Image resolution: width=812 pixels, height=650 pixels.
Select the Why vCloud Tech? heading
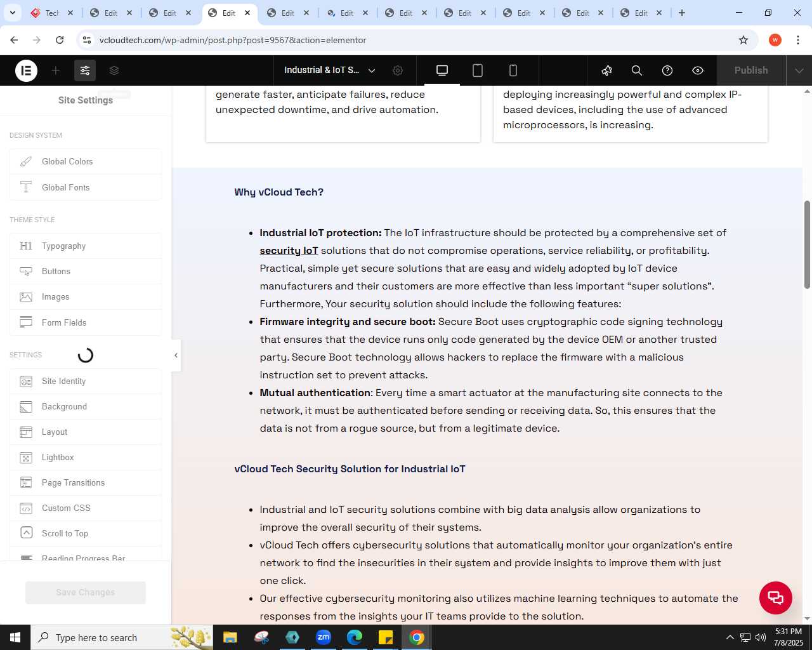point(278,192)
